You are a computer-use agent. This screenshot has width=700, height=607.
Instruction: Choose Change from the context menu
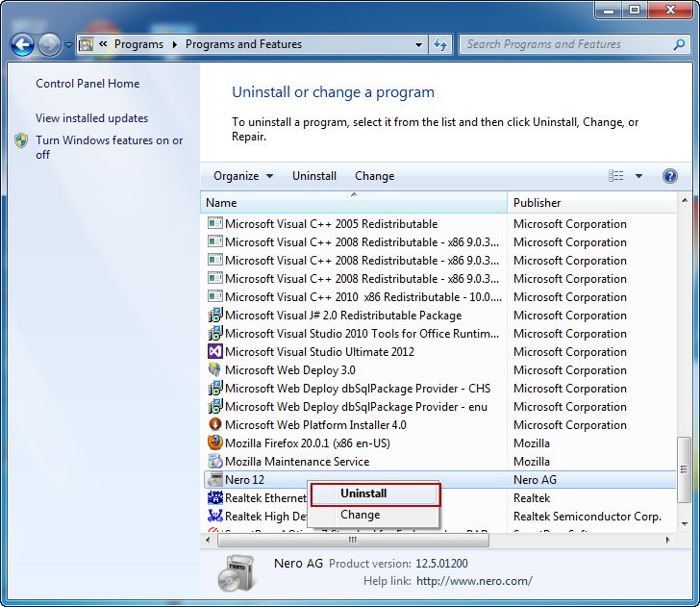(375, 515)
